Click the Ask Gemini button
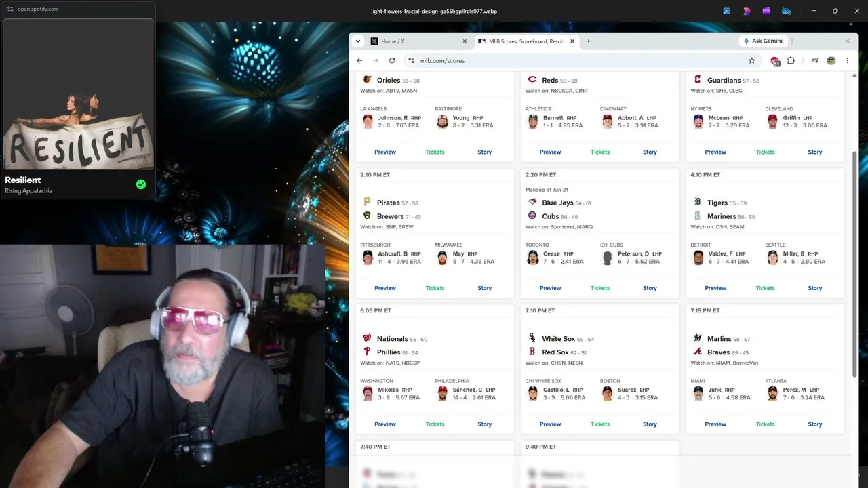The width and height of the screenshot is (868, 488). click(763, 41)
